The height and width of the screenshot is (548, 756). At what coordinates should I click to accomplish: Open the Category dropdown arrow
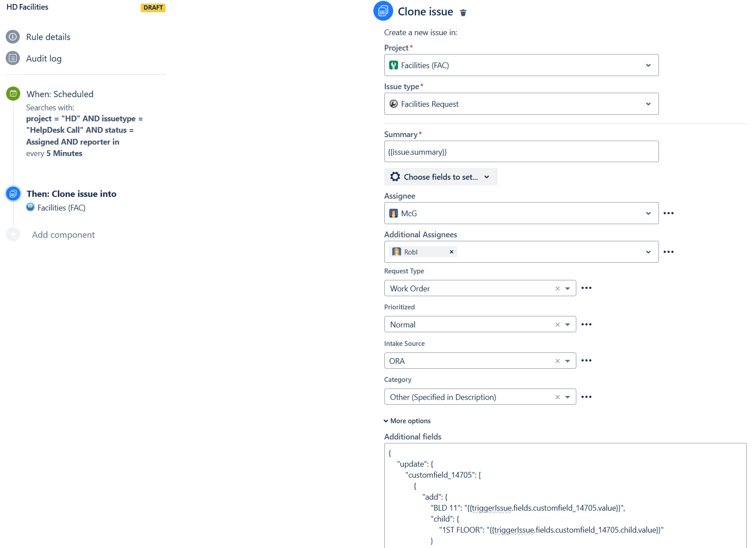[x=568, y=397]
